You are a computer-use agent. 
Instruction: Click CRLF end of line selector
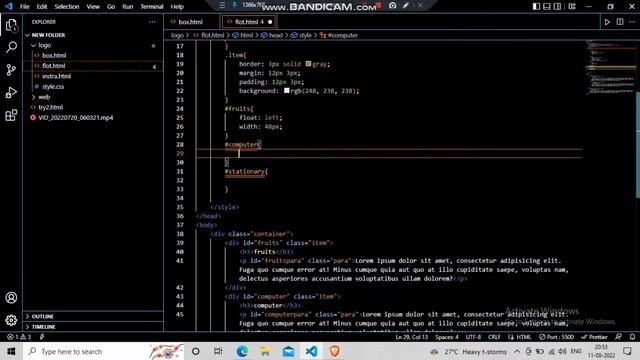coord(494,337)
